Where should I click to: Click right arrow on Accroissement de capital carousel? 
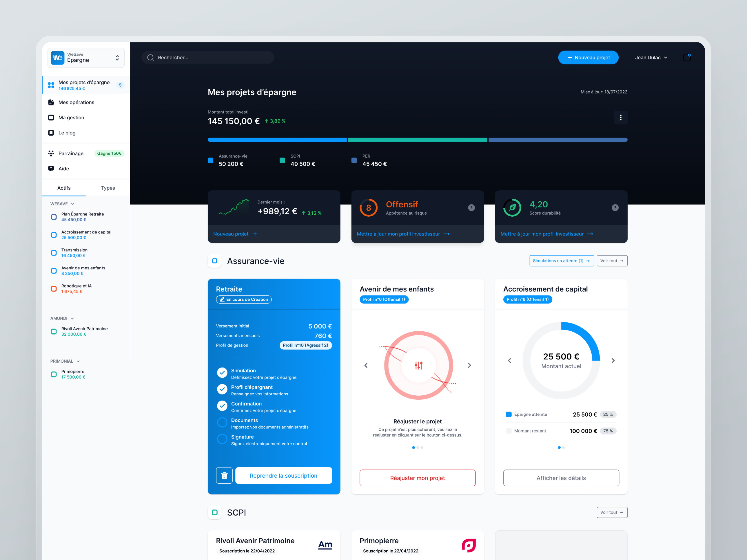pyautogui.click(x=613, y=361)
